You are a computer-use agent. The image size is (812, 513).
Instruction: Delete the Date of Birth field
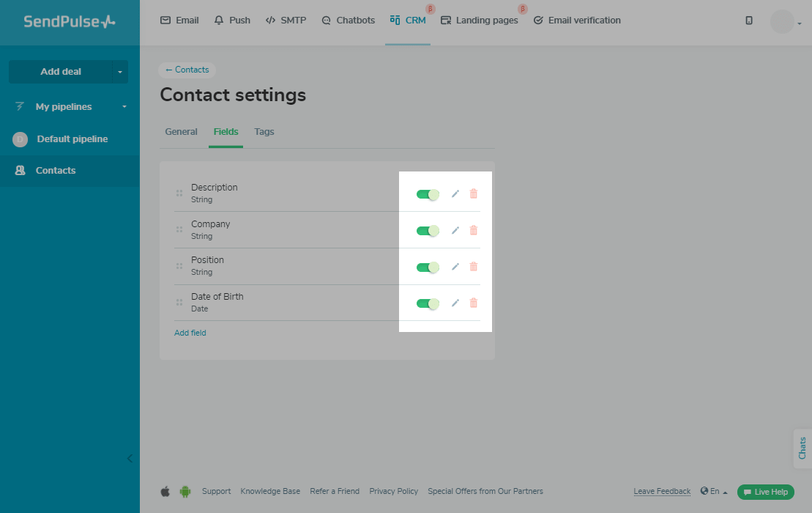coord(473,303)
